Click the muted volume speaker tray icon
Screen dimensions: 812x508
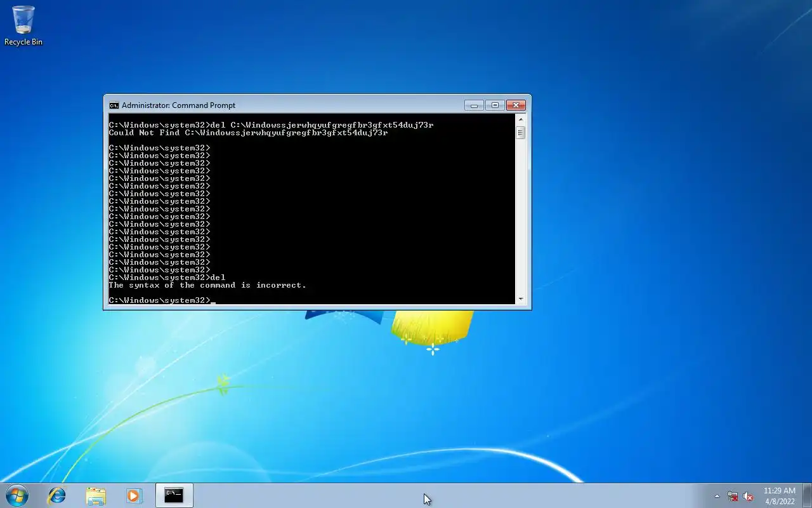click(x=748, y=496)
